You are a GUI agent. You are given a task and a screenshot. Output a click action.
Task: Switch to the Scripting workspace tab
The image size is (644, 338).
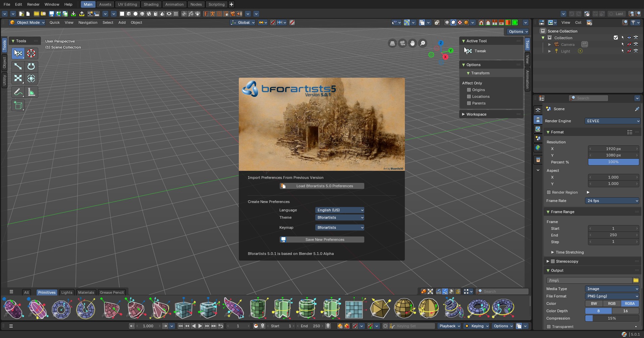[x=216, y=4]
